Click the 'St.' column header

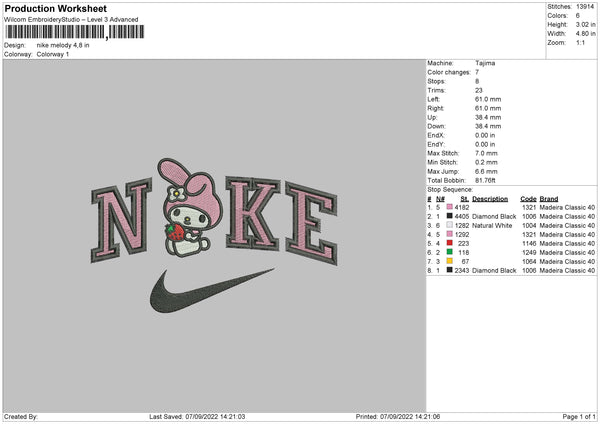(x=465, y=199)
